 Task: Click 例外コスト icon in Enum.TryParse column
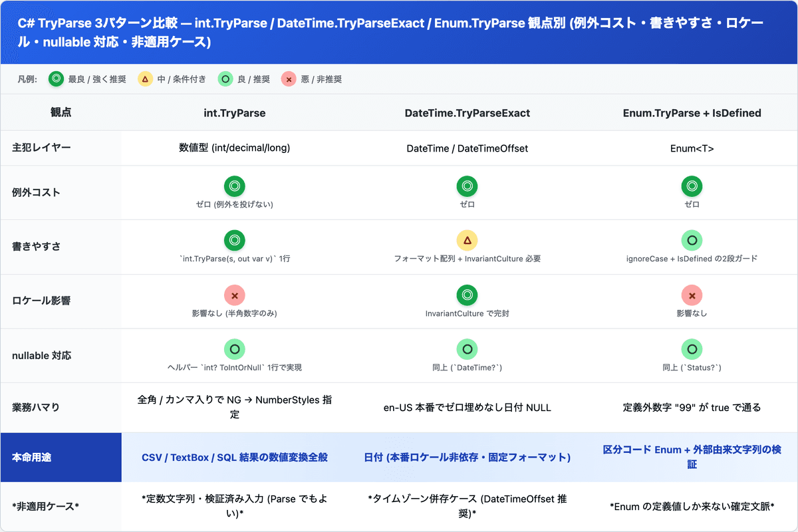(692, 186)
